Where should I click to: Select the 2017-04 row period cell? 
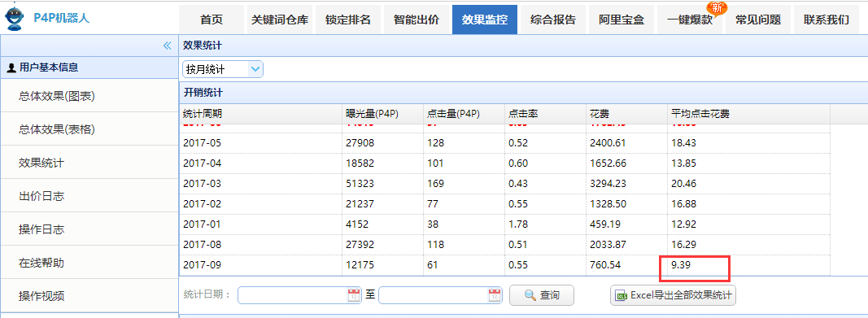click(261, 163)
